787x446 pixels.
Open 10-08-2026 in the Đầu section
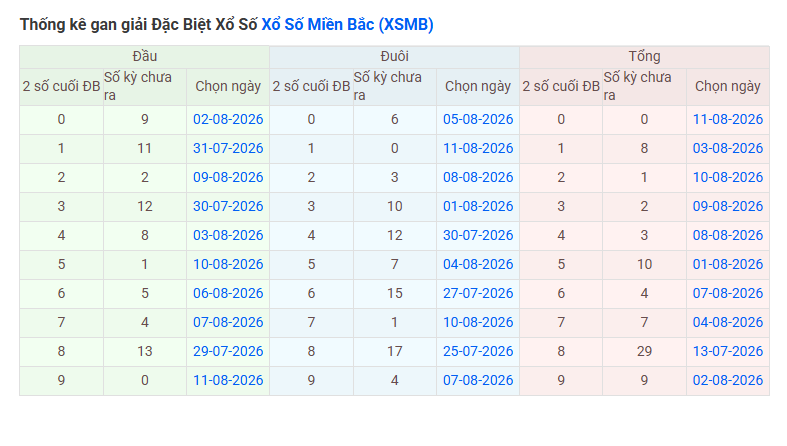[x=228, y=264]
